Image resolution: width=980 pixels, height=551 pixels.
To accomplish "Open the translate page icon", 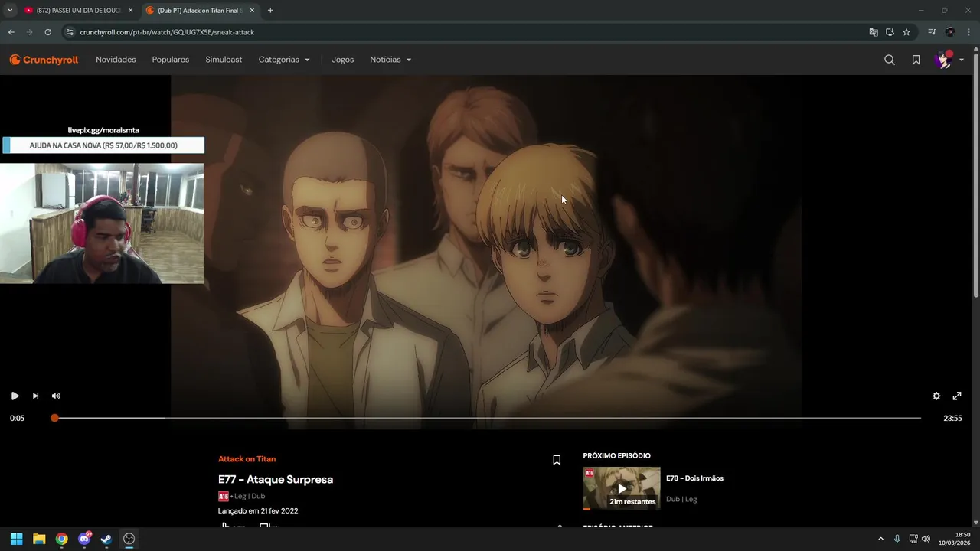I will click(x=874, y=32).
